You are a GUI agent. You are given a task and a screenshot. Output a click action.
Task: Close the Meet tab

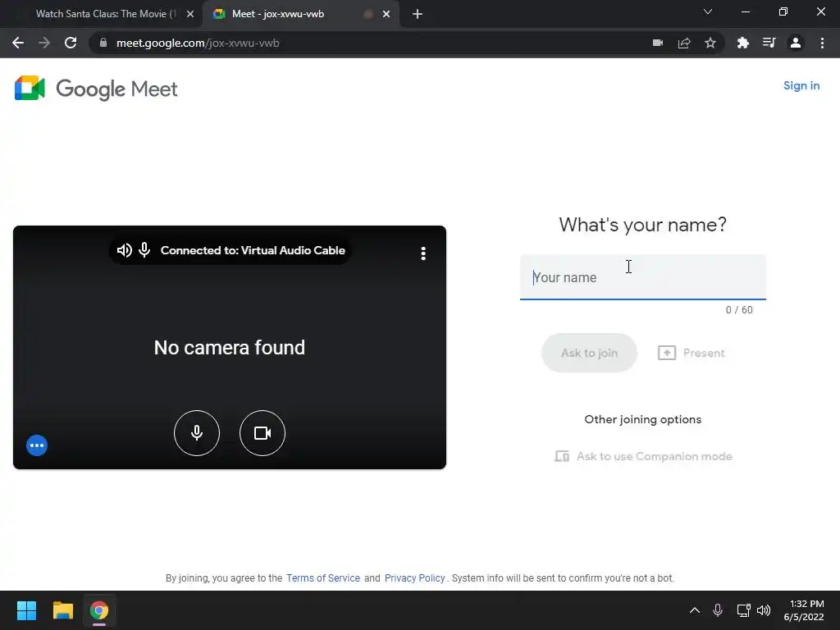386,14
